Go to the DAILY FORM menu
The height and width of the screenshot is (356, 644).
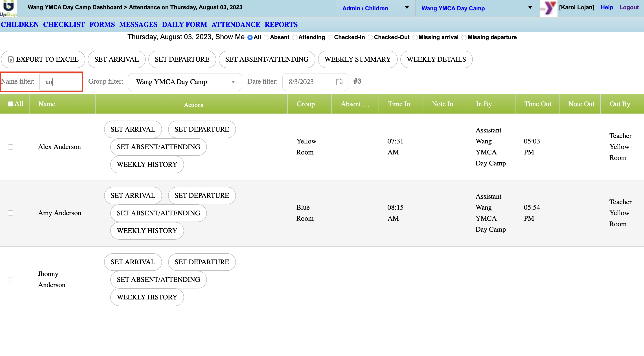184,24
